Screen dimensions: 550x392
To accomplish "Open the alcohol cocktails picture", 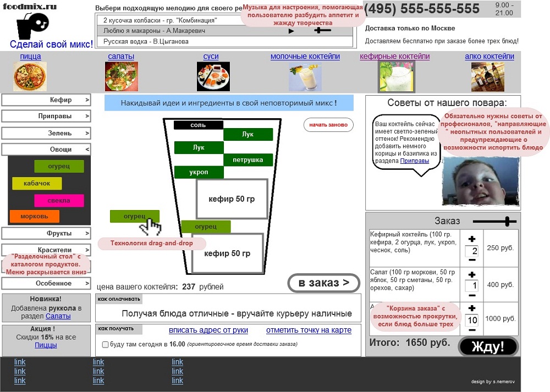I will (487, 76).
